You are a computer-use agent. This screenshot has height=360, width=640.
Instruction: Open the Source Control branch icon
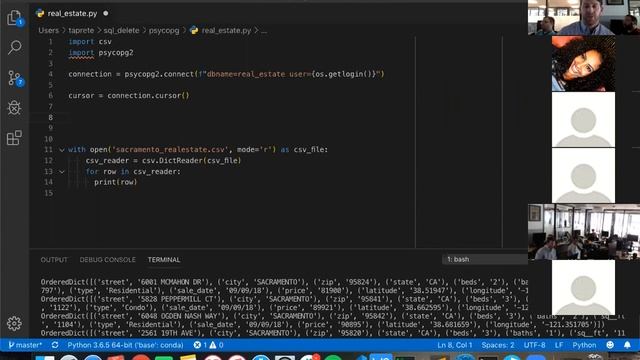coord(15,78)
